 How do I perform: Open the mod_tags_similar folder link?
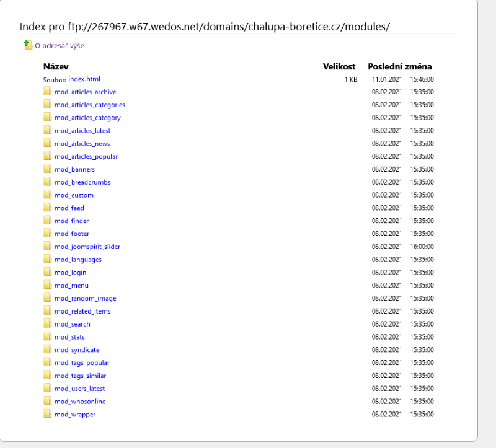(81, 376)
